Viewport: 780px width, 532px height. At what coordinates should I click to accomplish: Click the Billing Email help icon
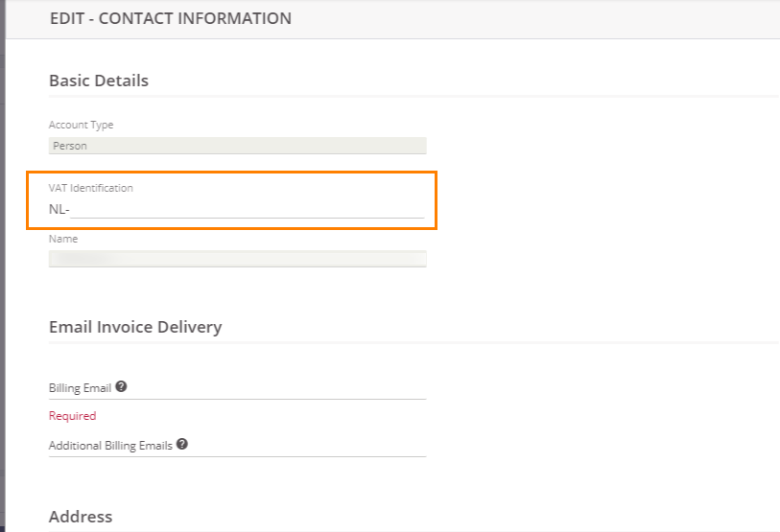(x=121, y=387)
